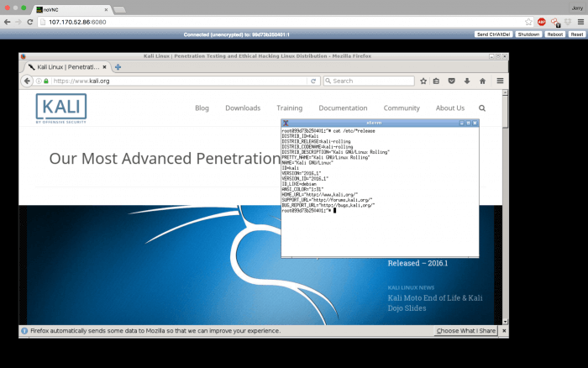Click the 'Released – 2016.1' headline link

click(x=417, y=263)
